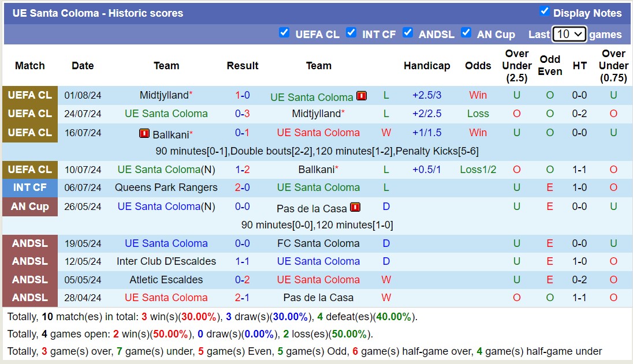Viewport: 633px width, 364px height.
Task: Select the Loss1/2 odds cell
Action: (478, 170)
